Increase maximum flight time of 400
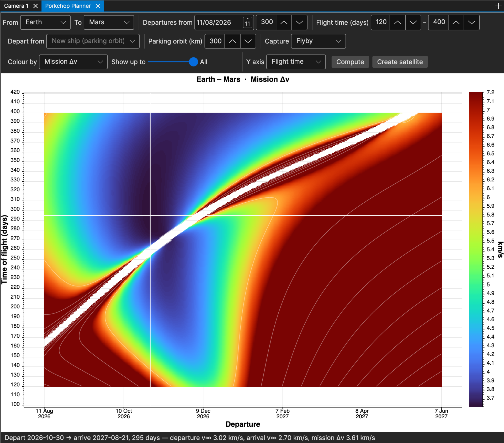Screen dimensions: 504x443 click(x=456, y=22)
